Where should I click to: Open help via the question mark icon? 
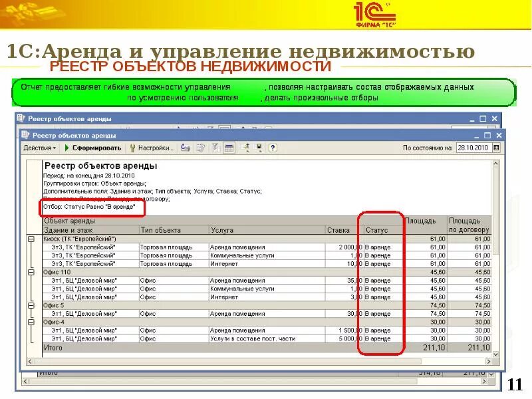click(x=273, y=148)
